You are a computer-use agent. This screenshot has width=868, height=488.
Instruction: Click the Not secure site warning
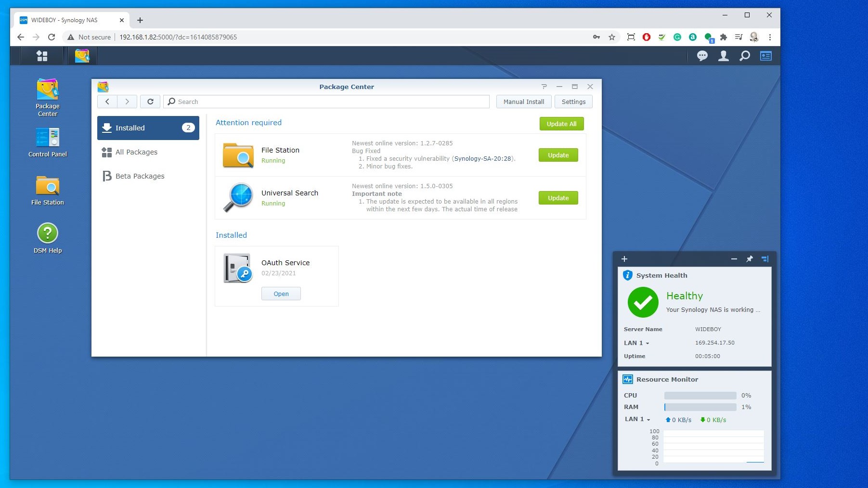90,37
